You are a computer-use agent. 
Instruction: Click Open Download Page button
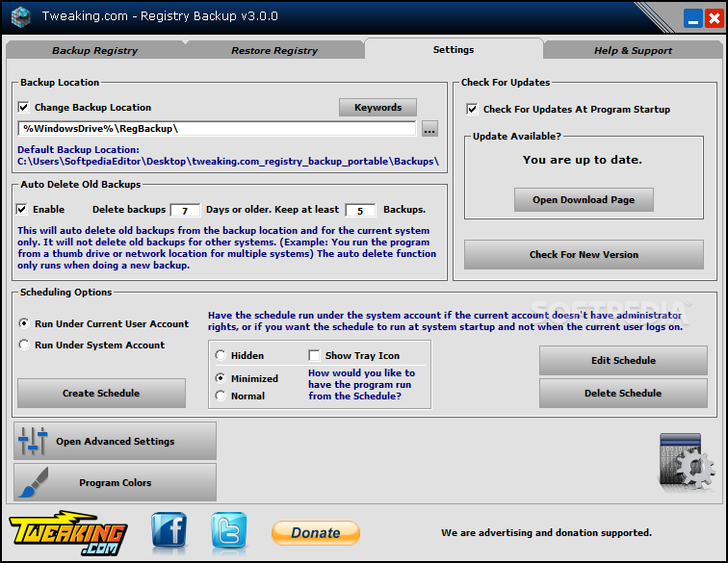(x=584, y=199)
